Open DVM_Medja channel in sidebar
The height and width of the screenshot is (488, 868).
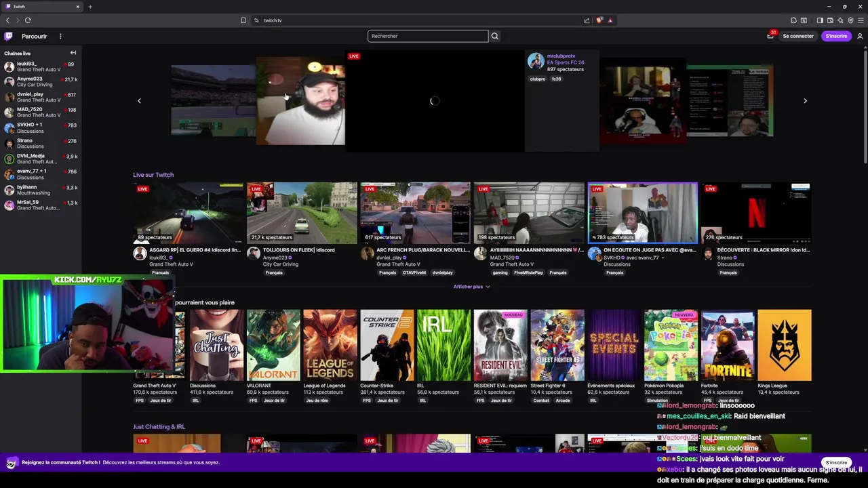pyautogui.click(x=41, y=159)
